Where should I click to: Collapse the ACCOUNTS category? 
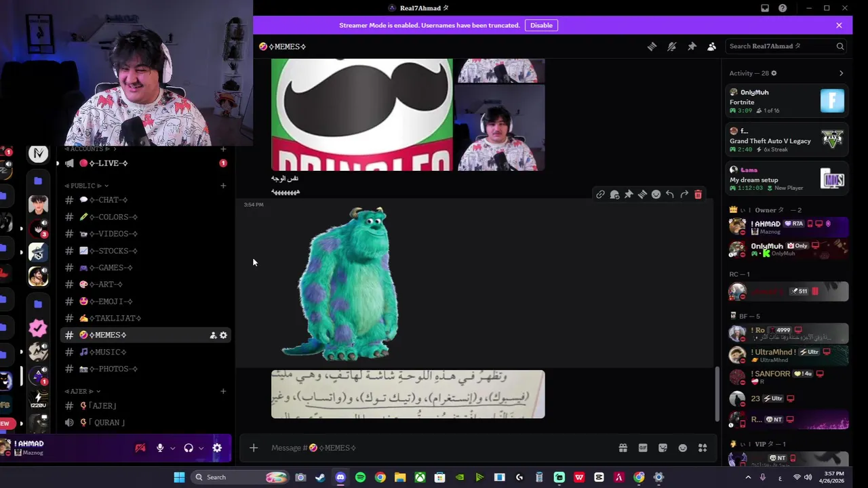pyautogui.click(x=90, y=148)
